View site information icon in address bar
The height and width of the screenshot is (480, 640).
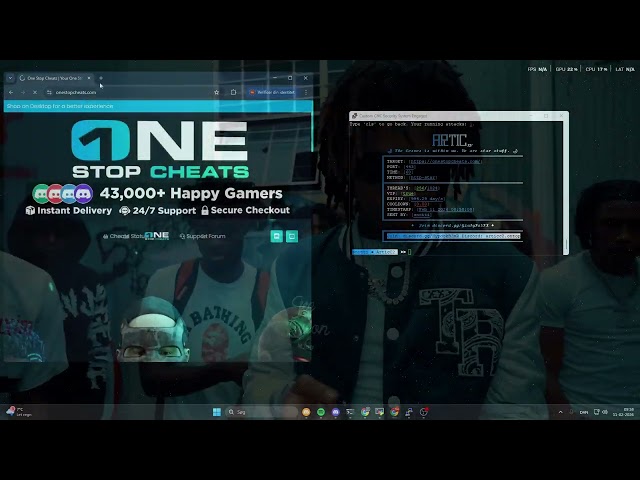(49, 93)
